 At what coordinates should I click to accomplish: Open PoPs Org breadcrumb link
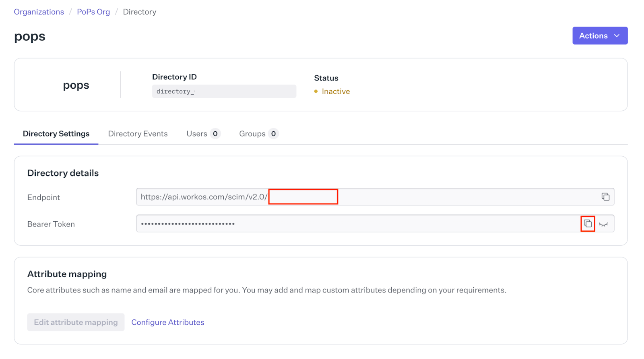click(93, 12)
